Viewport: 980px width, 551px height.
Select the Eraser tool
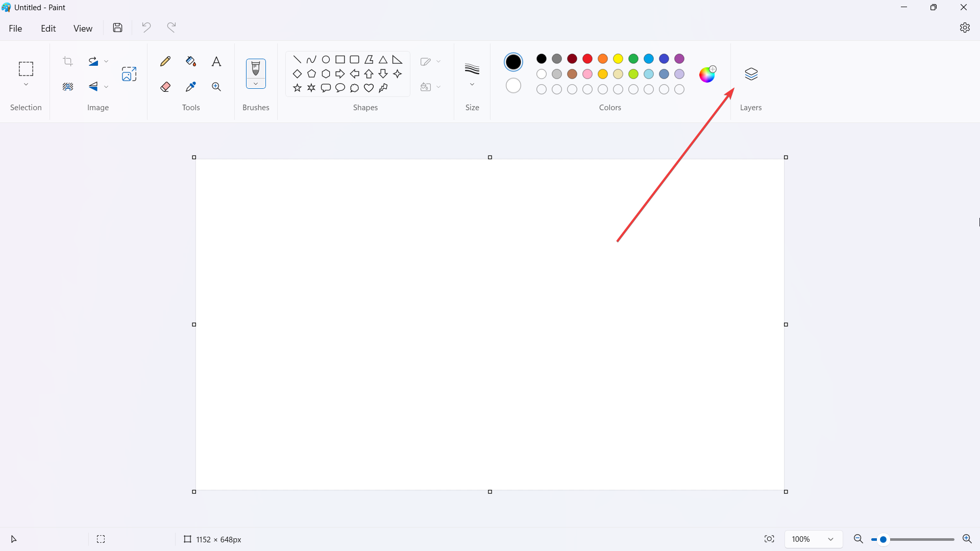pyautogui.click(x=165, y=86)
